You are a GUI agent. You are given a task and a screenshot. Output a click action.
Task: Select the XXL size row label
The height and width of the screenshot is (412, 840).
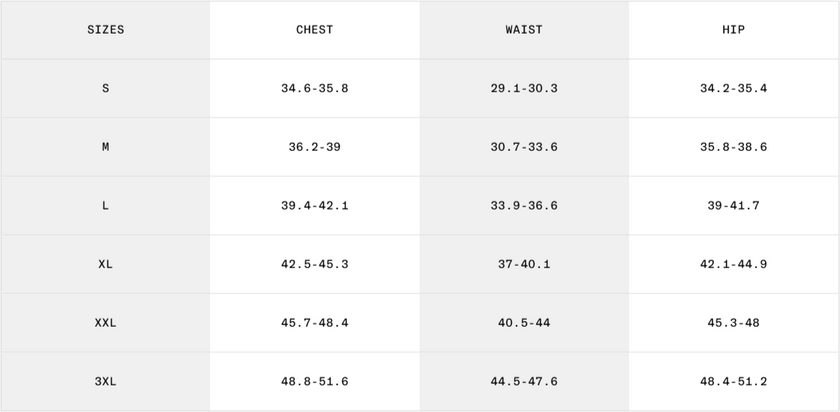click(x=105, y=323)
